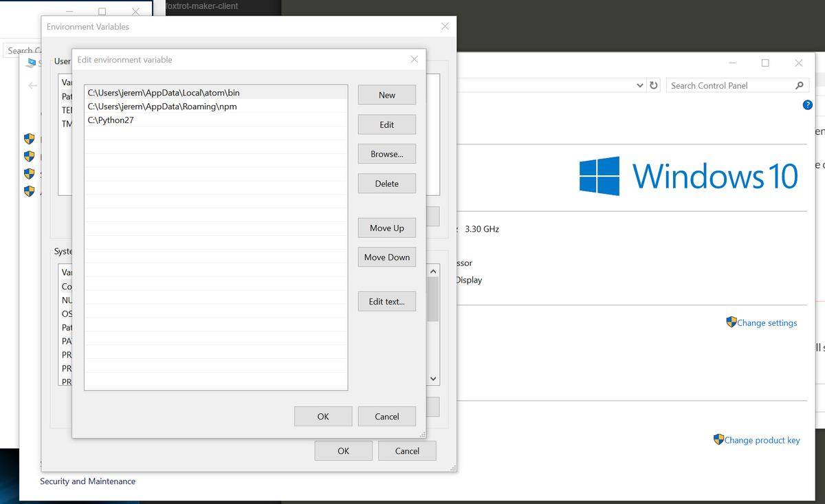Cancel the Edit environment variable dialog
The height and width of the screenshot is (504, 825).
(386, 416)
